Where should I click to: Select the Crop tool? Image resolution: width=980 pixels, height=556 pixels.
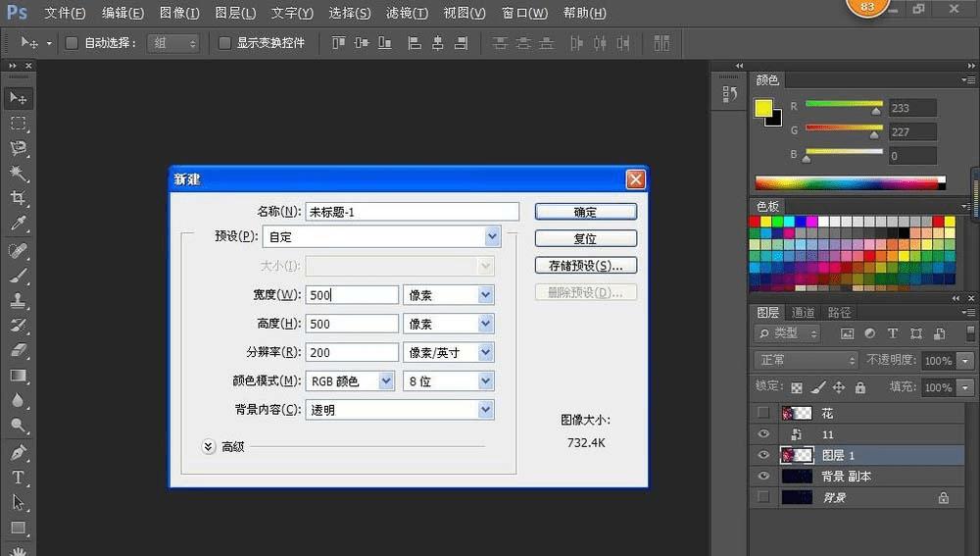[18, 198]
